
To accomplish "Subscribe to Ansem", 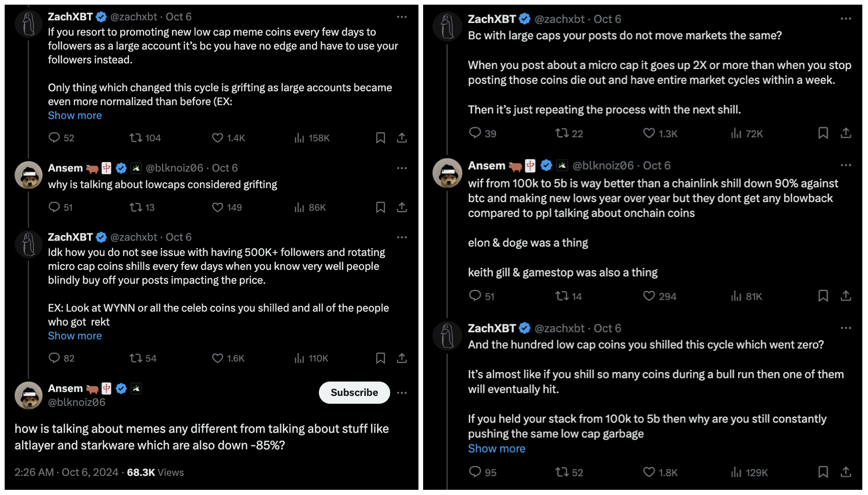I will pos(354,393).
